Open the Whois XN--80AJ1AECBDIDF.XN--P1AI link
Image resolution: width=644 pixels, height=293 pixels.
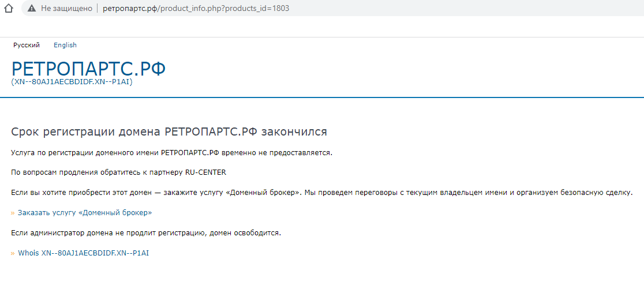pos(83,253)
